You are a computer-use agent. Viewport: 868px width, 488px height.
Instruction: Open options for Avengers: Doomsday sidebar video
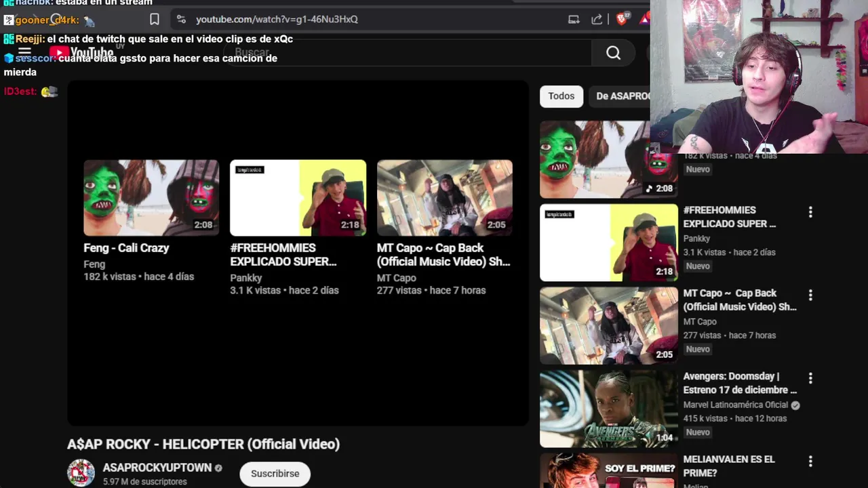click(x=810, y=378)
